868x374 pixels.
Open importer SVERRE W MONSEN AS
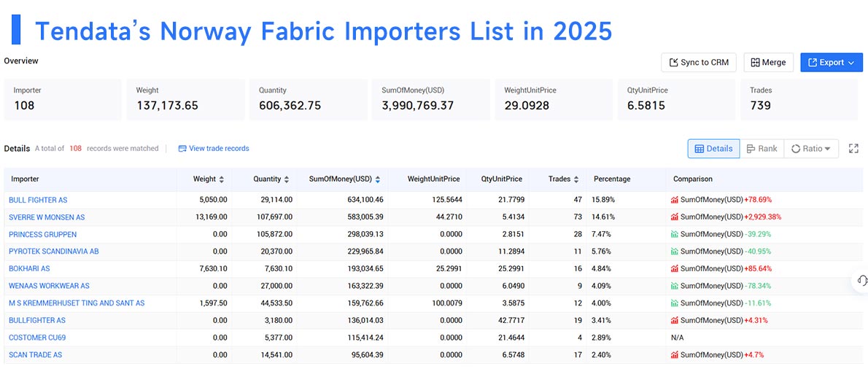47,217
